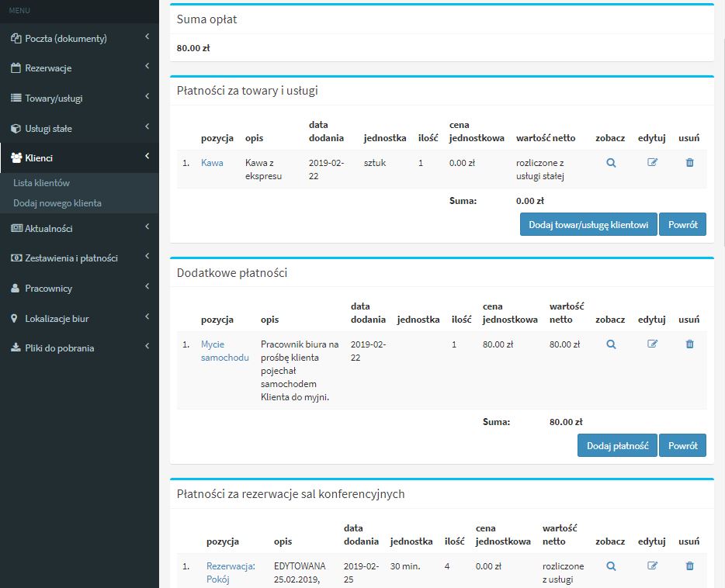Image resolution: width=725 pixels, height=588 pixels.
Task: Delete the Kawa row with trash icon
Action: point(689,162)
